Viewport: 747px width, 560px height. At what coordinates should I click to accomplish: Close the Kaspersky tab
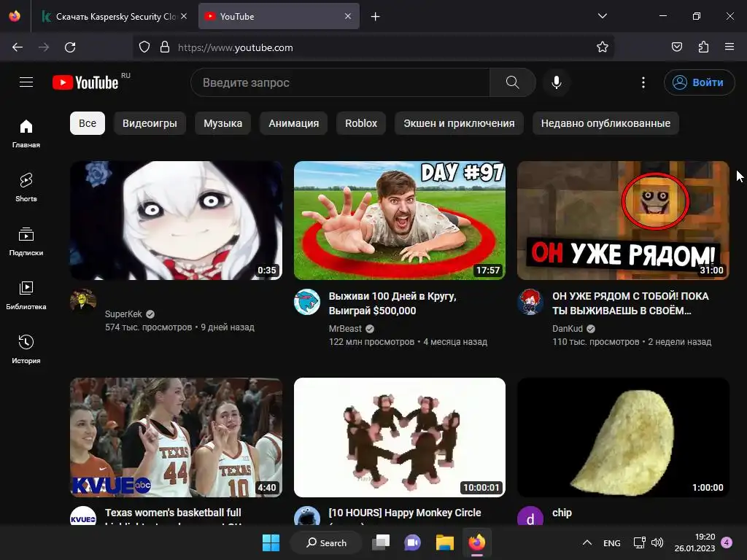pyautogui.click(x=184, y=16)
